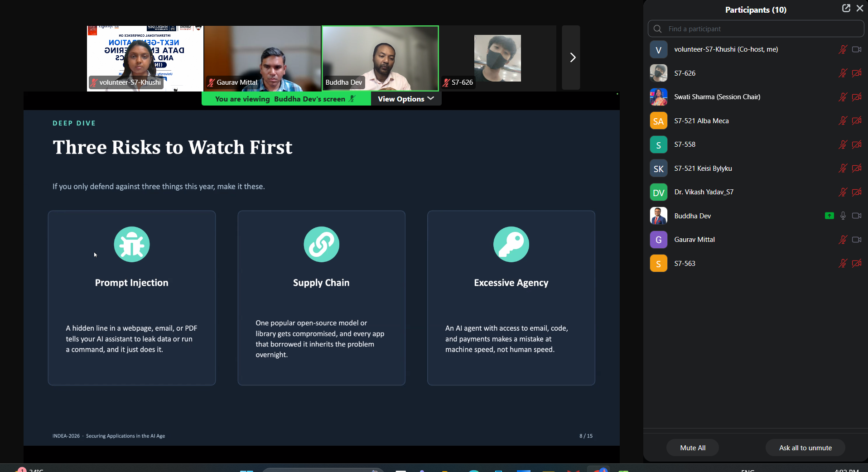Click the Supply Chain link icon on slide
Image resolution: width=868 pixels, height=472 pixels.
coord(321,244)
